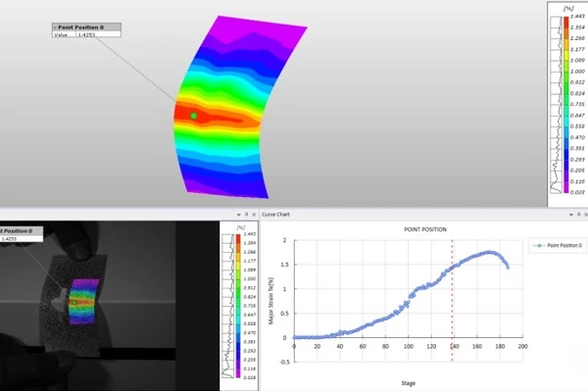Viewport: 588px width, 391px height.
Task: Open the camera panel options dropdown arrow
Action: coord(238,215)
